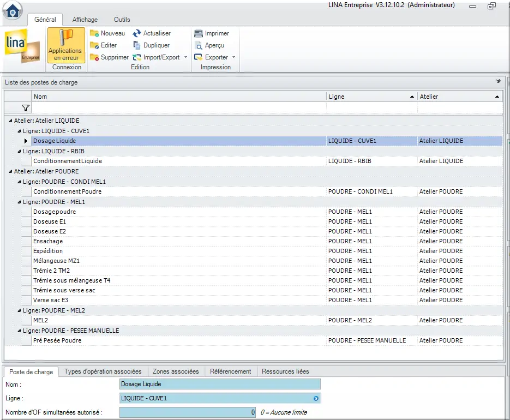
Task: Collapse the Ligne POUDRE - PESEE MANUELLE group
Action: 19,331
